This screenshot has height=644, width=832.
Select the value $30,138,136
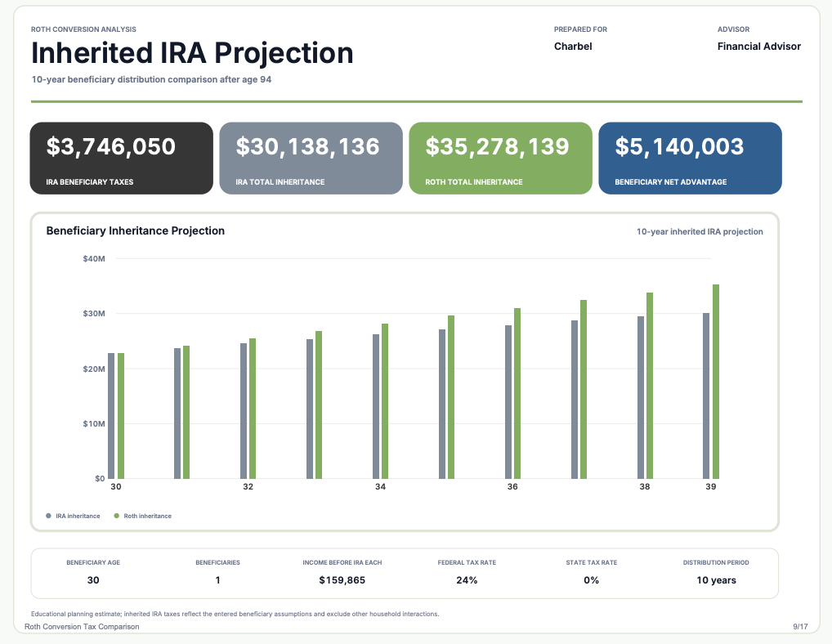(x=308, y=146)
